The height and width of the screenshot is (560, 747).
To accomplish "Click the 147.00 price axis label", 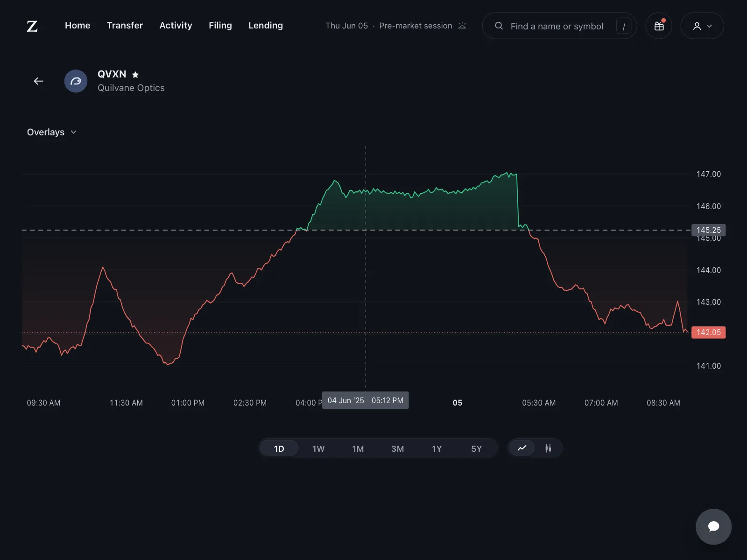I will click(x=709, y=174).
